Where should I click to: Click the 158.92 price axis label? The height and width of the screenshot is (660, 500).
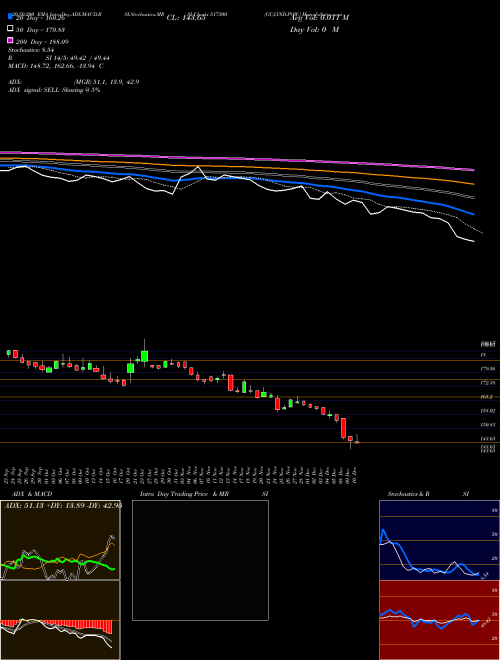pyautogui.click(x=488, y=410)
